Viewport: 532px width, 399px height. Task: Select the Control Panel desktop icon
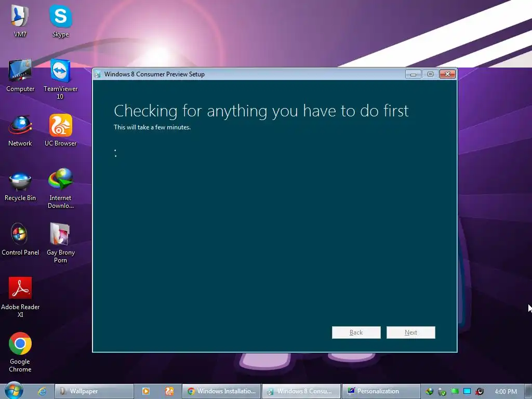point(20,240)
